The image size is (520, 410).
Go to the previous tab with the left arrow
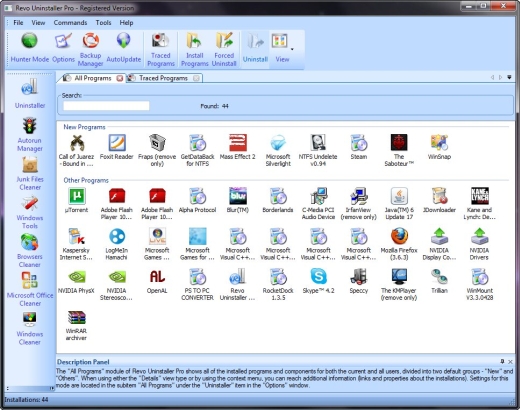coord(492,77)
